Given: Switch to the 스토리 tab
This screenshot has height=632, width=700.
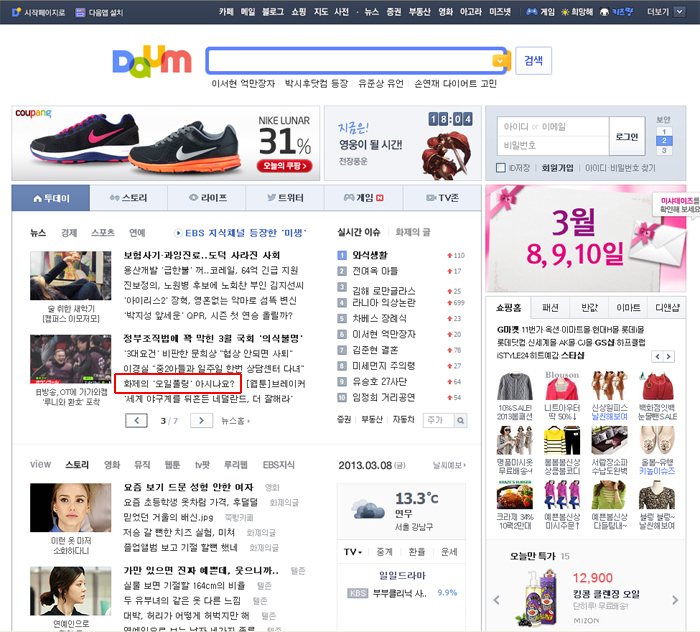Looking at the screenshot, I should click(129, 198).
